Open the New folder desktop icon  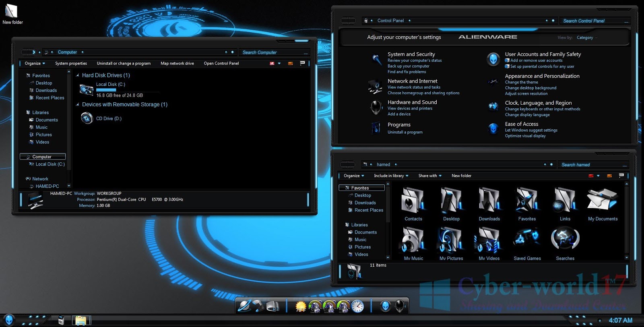tap(12, 14)
